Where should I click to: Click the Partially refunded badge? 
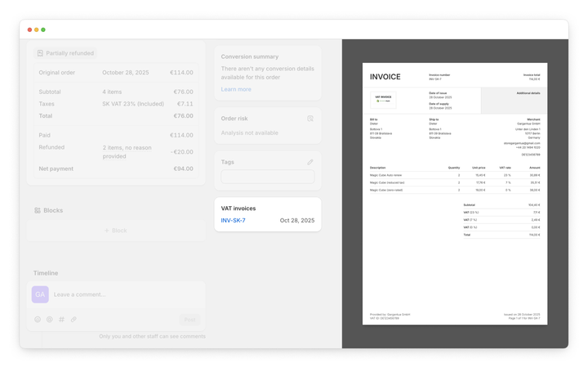pos(65,53)
